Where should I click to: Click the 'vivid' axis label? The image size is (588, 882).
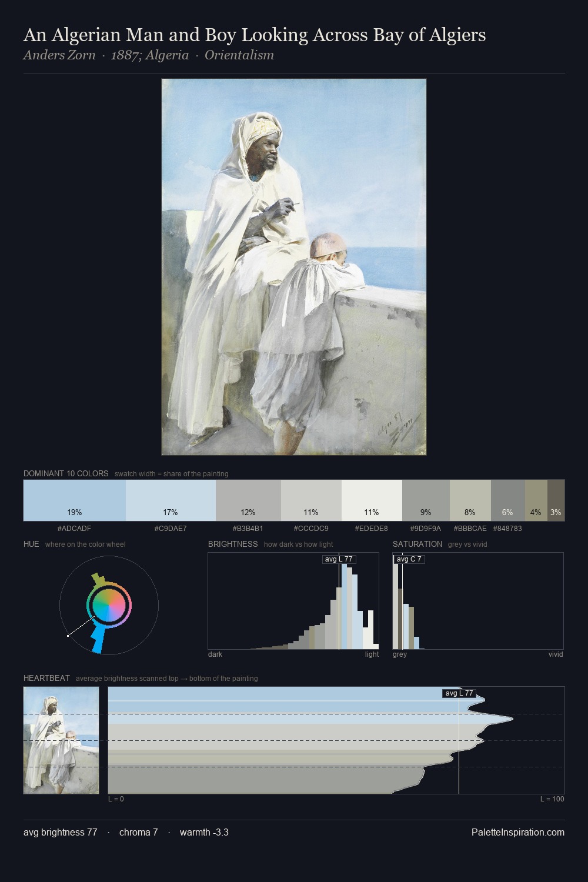click(x=556, y=654)
